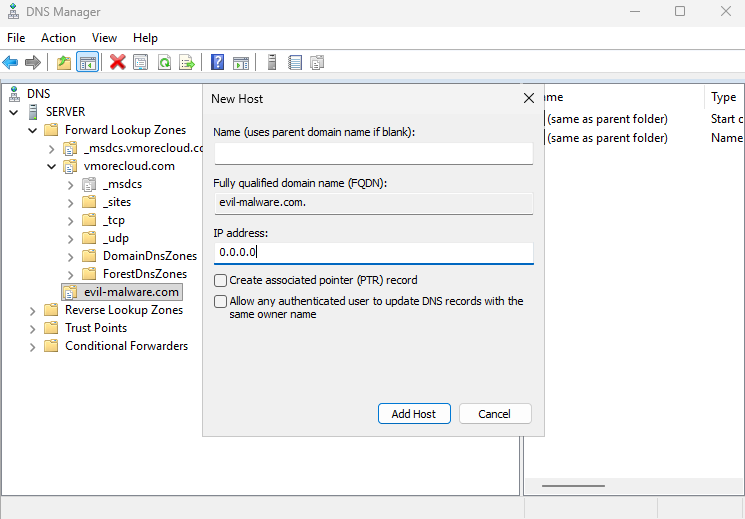This screenshot has height=519, width=745.
Task: Open the blue question mark Help icon
Action: click(x=217, y=62)
